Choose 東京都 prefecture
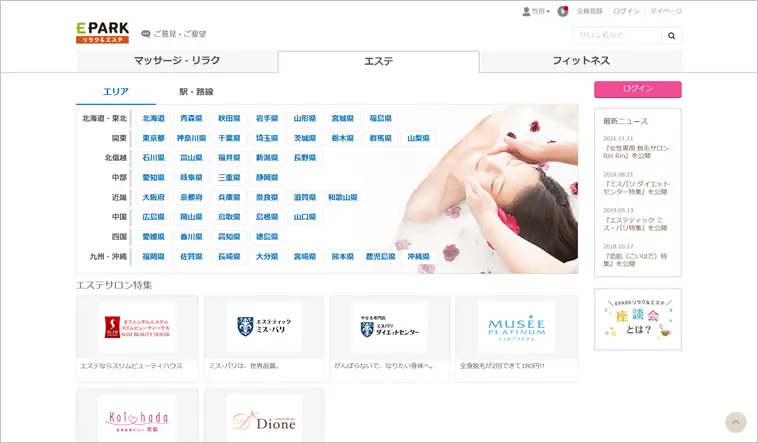 click(153, 138)
